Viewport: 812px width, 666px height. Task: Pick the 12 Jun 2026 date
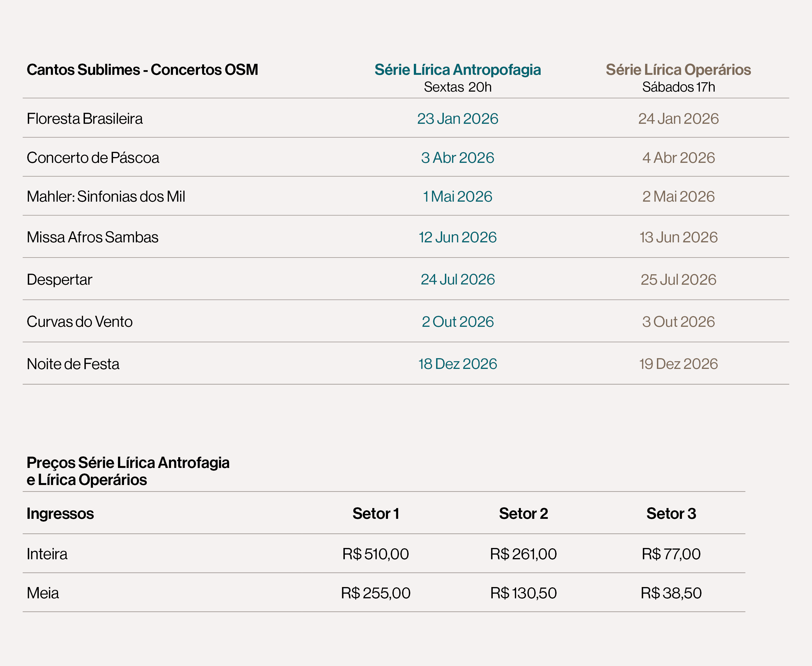click(457, 237)
